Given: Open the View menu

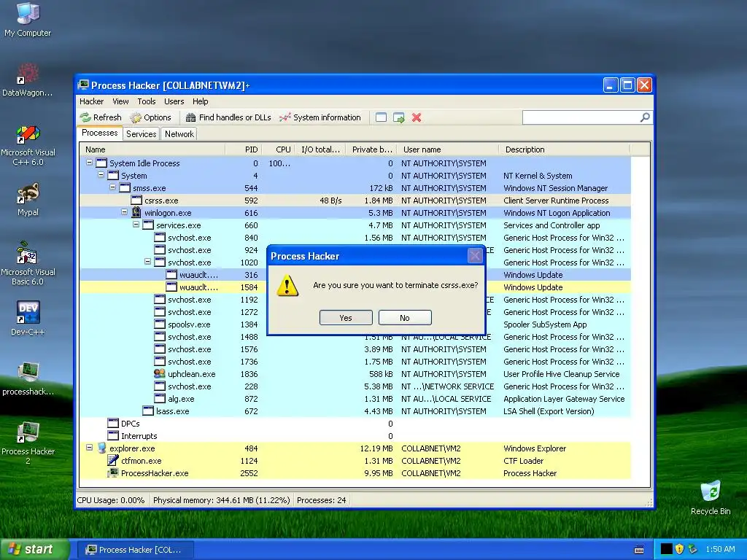Looking at the screenshot, I should 120,101.
